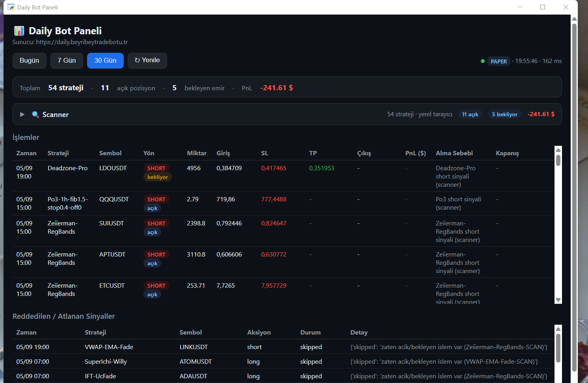Click İşlemler table scroll-down arrow

[558, 300]
